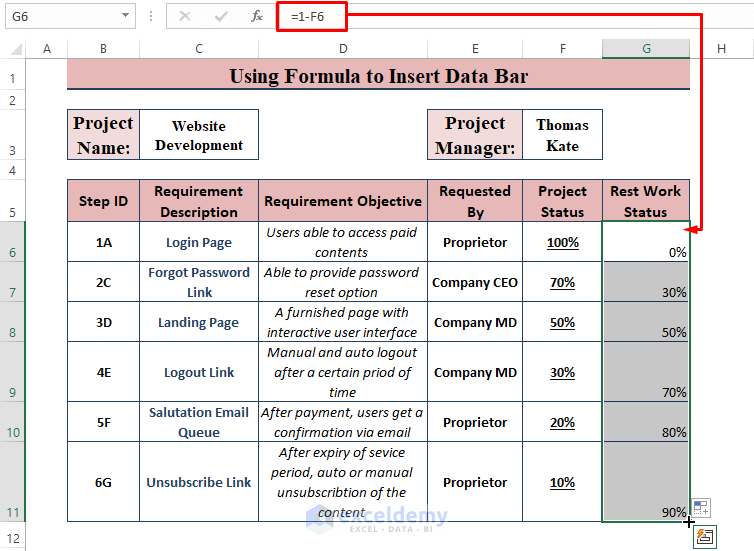
Task: Click the 'Requirement Description' header cell
Action: click(x=199, y=200)
